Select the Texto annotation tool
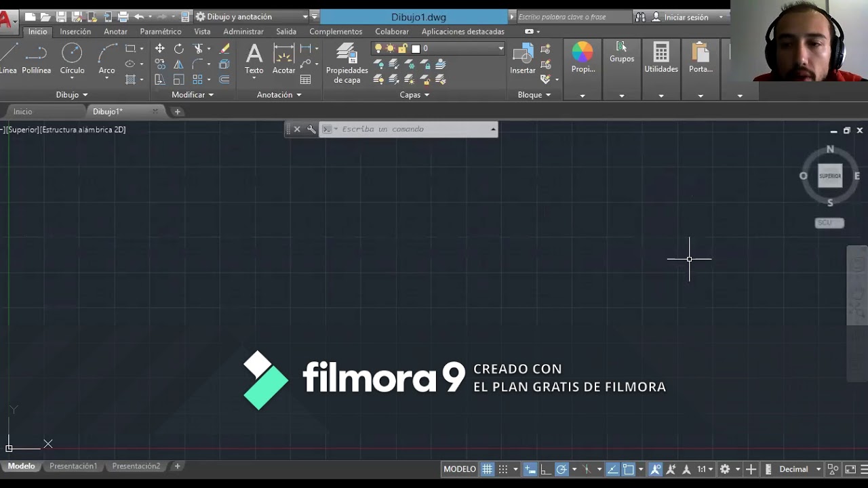Screen dimensions: 868x488 pyautogui.click(x=254, y=60)
